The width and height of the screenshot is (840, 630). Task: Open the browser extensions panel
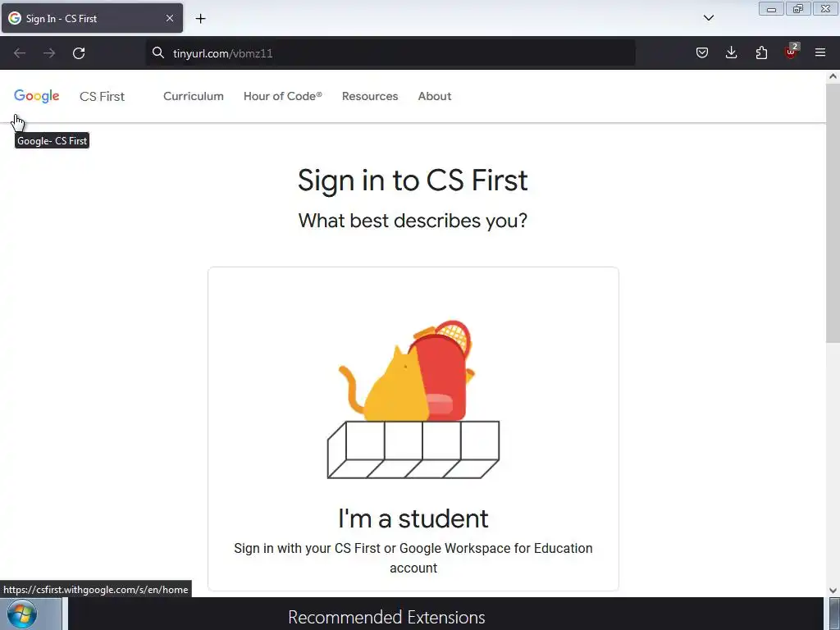click(761, 52)
